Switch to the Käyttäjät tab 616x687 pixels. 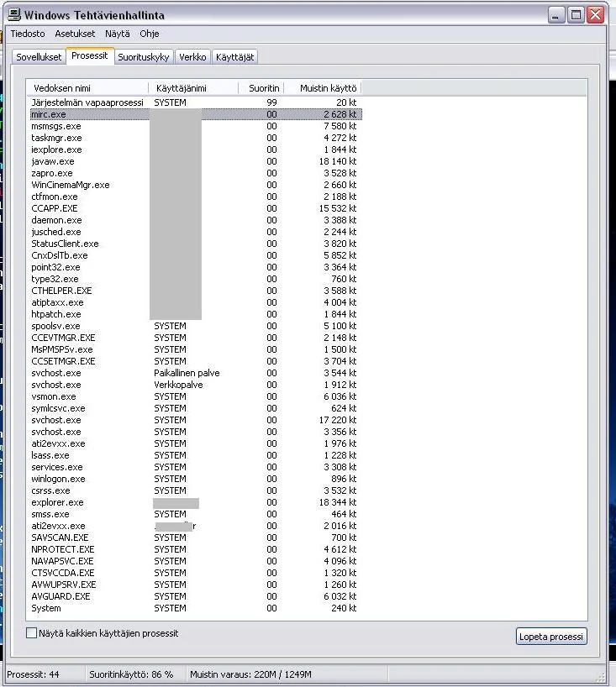(234, 57)
